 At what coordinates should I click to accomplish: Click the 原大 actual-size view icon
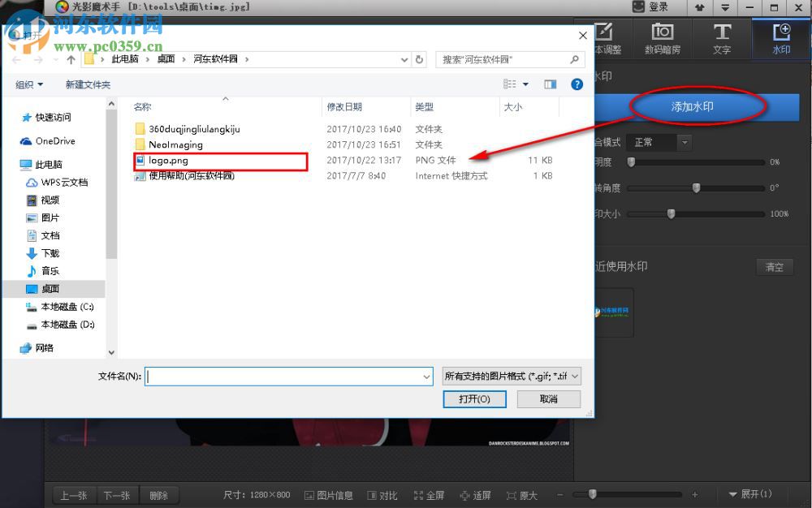point(522,495)
